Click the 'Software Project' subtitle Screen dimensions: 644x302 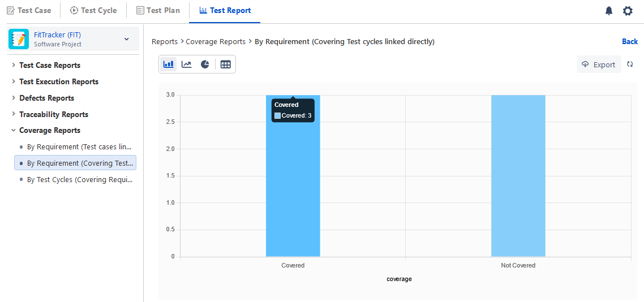coord(58,44)
